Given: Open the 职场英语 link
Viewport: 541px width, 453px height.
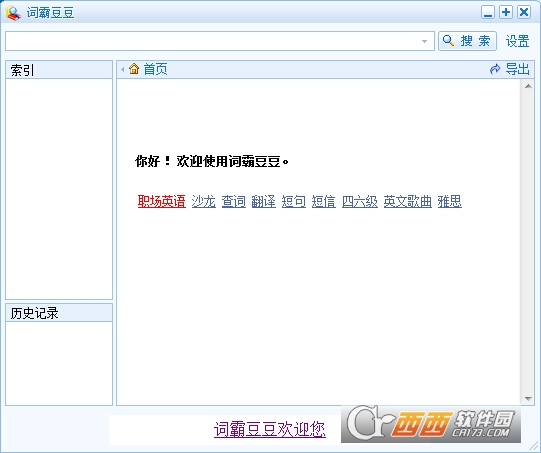Looking at the screenshot, I should (x=161, y=201).
